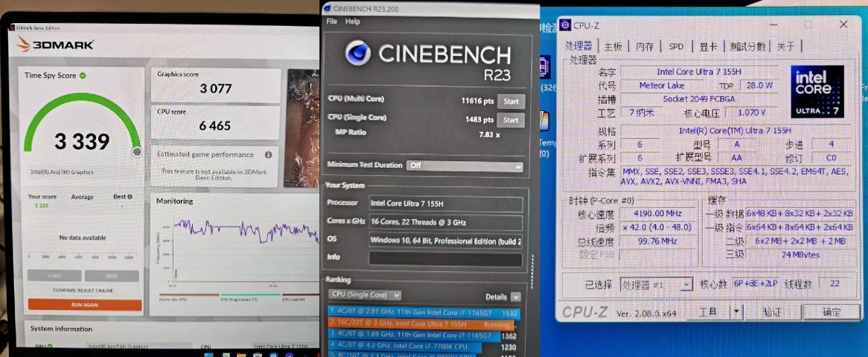This screenshot has height=357, width=868.
Task: Open the Help menu in Cinebench
Action: click(353, 22)
